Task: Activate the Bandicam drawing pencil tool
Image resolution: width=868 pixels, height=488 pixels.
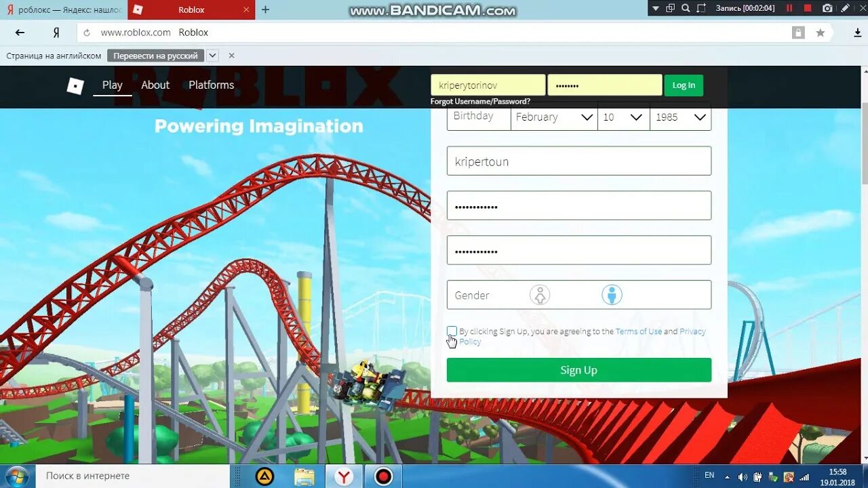Action: (846, 8)
